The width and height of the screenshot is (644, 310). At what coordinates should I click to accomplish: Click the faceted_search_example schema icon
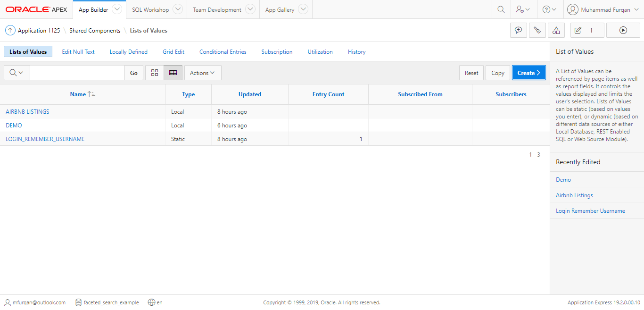78,302
